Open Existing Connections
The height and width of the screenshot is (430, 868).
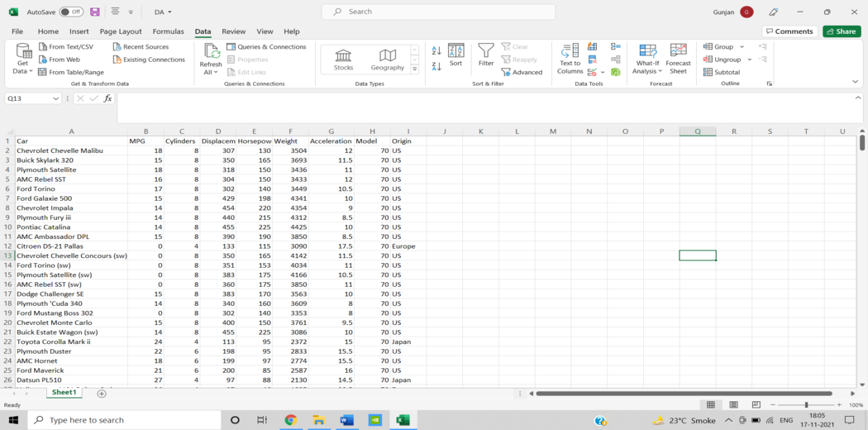pyautogui.click(x=149, y=60)
